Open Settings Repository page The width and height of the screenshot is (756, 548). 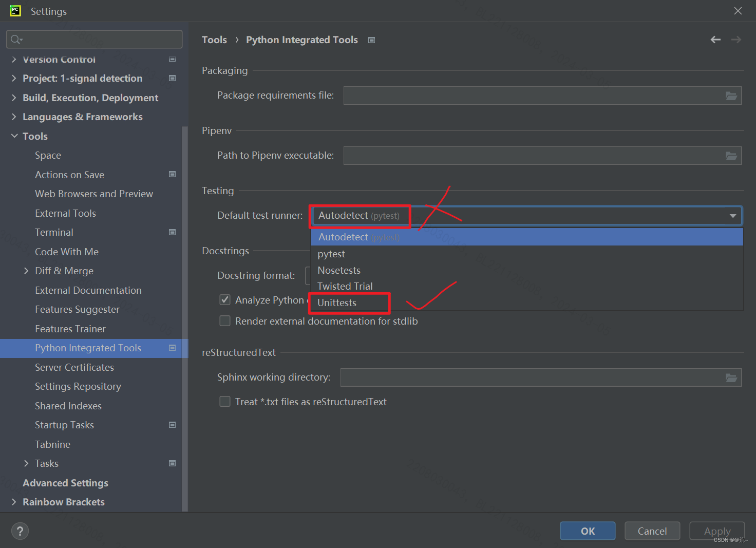pyautogui.click(x=78, y=386)
